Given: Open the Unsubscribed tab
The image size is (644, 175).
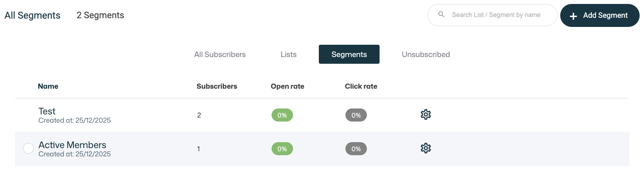Looking at the screenshot, I should click(426, 55).
